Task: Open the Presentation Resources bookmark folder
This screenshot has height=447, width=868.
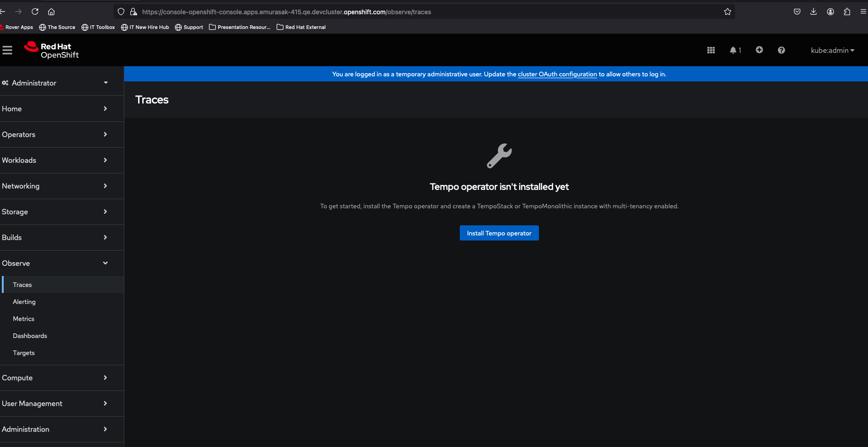Action: click(240, 27)
